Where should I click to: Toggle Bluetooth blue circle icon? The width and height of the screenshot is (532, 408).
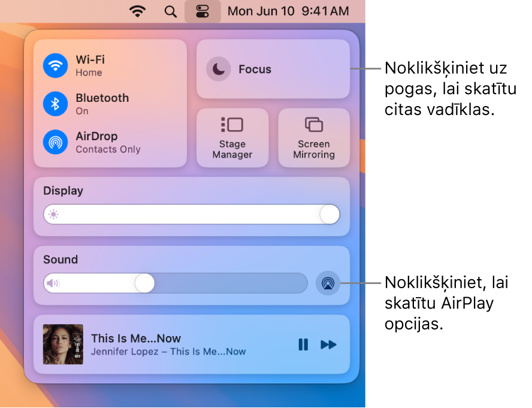point(55,104)
